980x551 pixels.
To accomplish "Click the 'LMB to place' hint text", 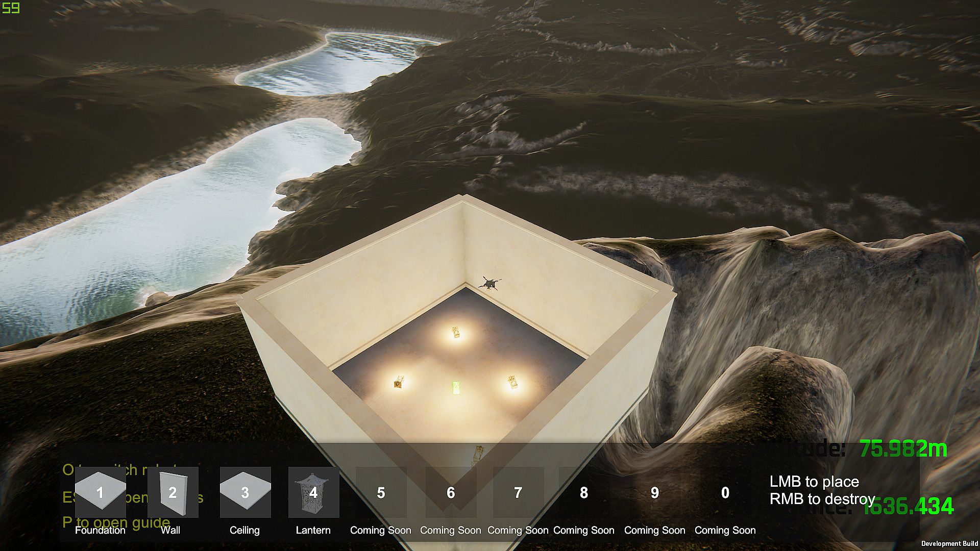I will pyautogui.click(x=814, y=482).
